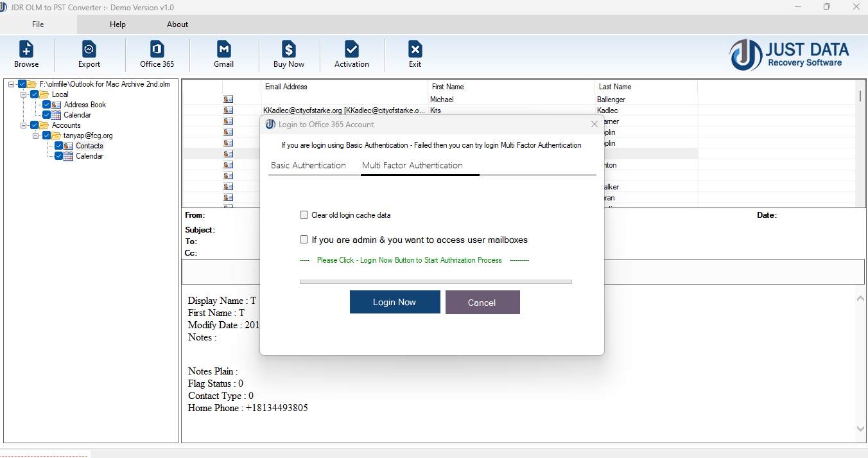Click the Exit toolbar icon
Image resolution: width=868 pixels, height=458 pixels.
pyautogui.click(x=415, y=49)
